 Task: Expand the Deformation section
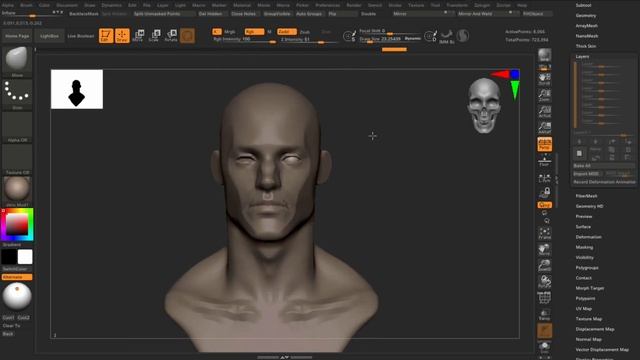(589, 237)
